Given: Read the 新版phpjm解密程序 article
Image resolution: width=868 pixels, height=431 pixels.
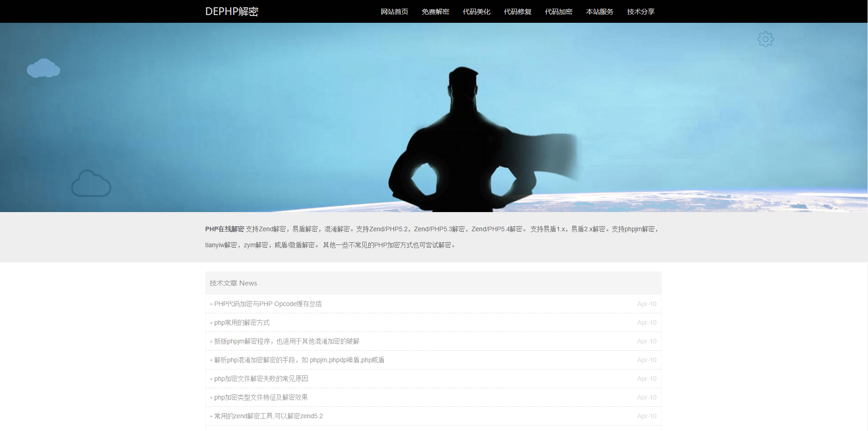Looking at the screenshot, I should coord(287,341).
